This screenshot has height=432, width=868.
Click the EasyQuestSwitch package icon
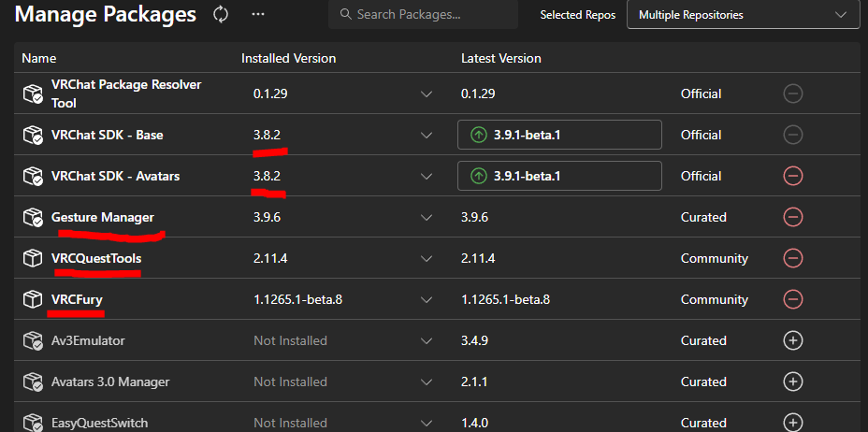point(33,423)
